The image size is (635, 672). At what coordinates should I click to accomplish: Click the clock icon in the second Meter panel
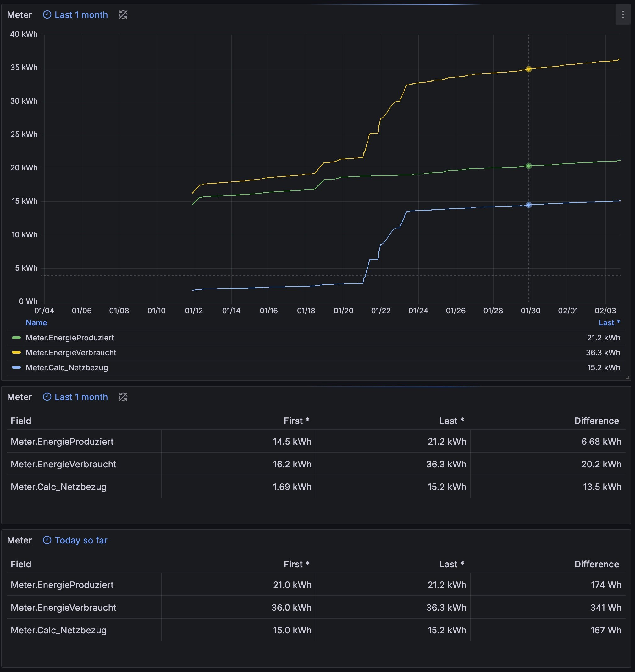[x=47, y=397]
